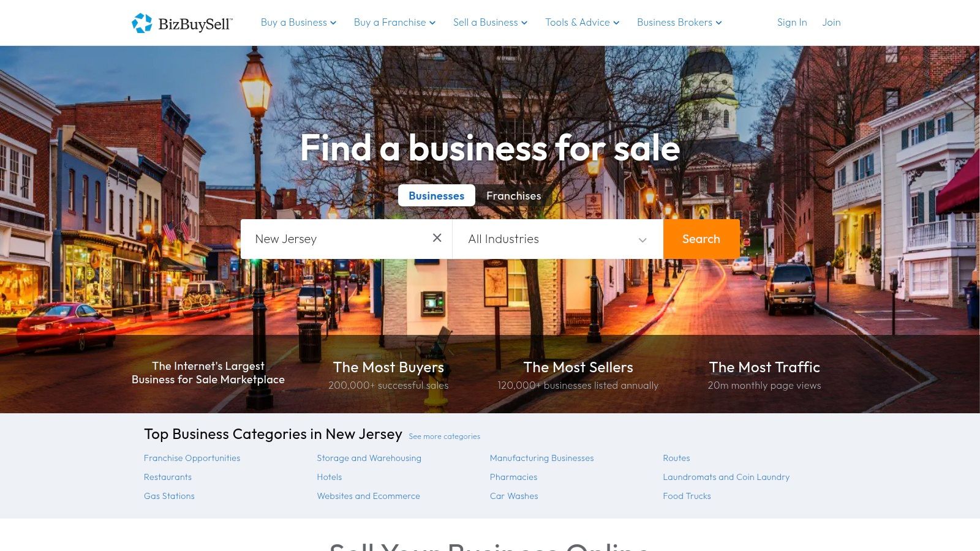
Task: Click the Sign In link
Action: click(x=791, y=23)
